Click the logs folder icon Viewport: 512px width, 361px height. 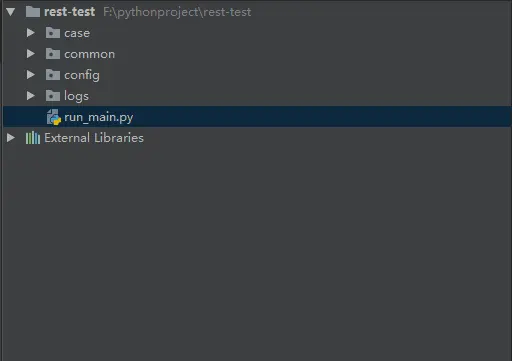53,96
